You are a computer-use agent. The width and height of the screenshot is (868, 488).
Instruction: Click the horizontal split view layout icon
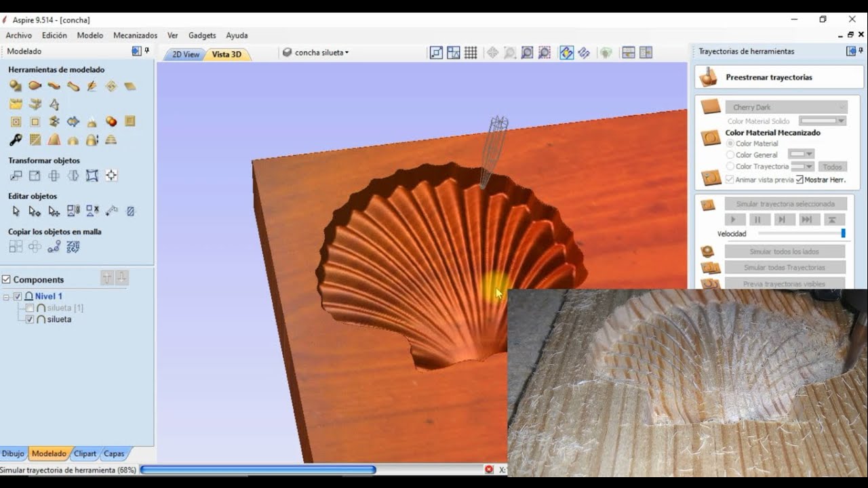pos(629,53)
